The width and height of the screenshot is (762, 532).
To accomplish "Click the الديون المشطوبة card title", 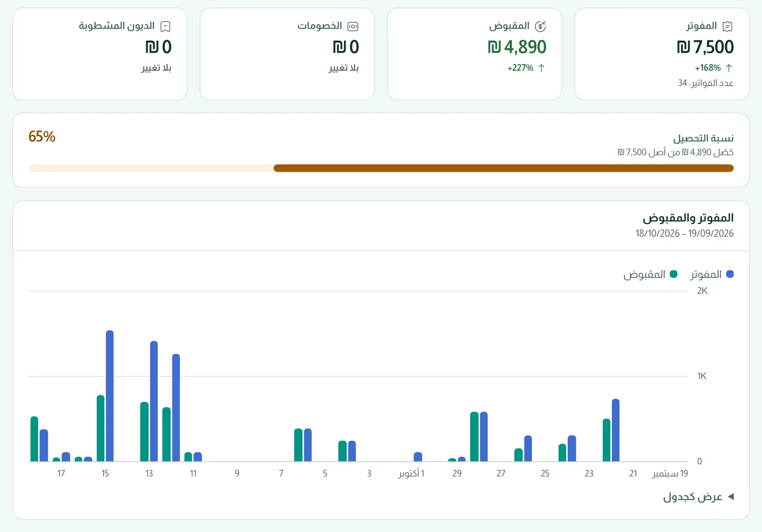I will click(117, 26).
